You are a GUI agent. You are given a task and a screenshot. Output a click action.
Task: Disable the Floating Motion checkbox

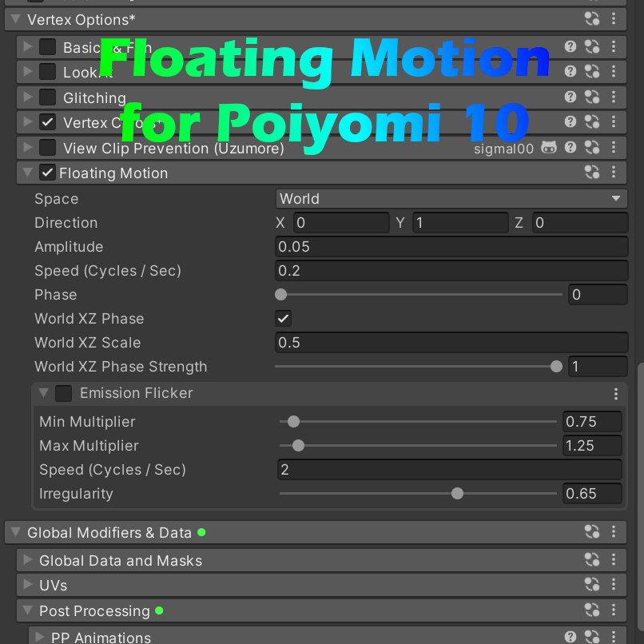[x=48, y=173]
